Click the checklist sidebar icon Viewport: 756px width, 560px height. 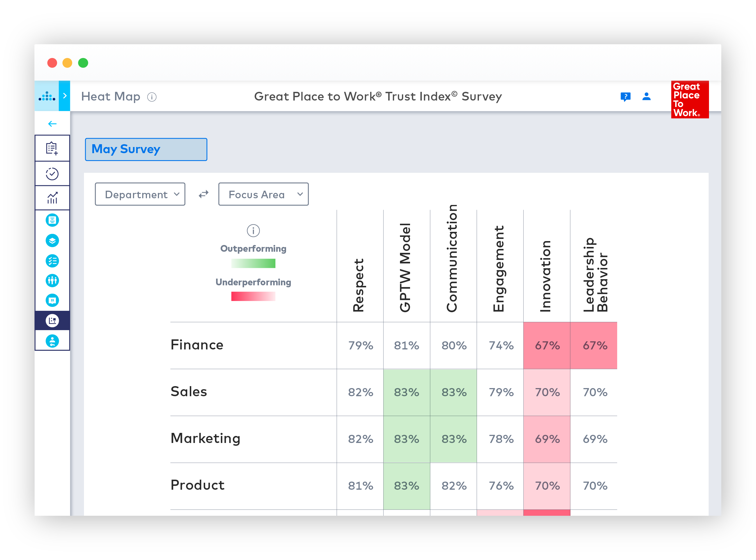pos(52,261)
